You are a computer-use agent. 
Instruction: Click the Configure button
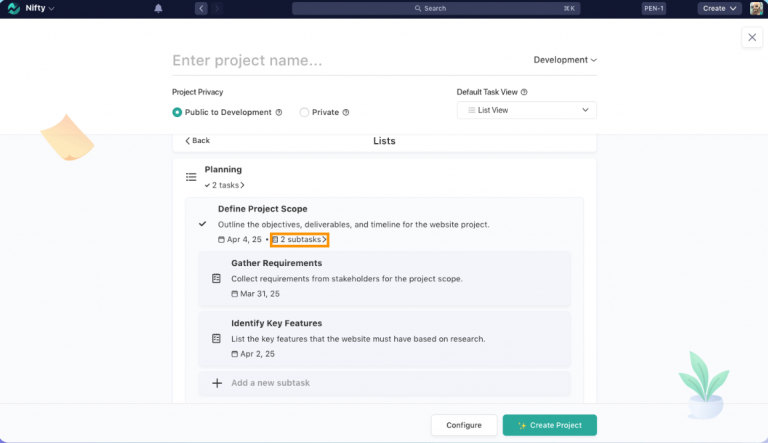tap(464, 425)
